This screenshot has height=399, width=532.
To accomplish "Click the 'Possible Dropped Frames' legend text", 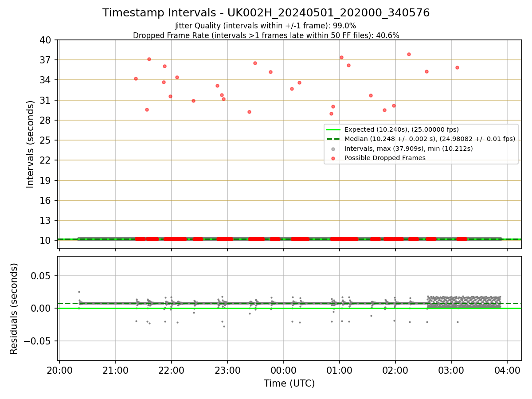I will point(385,158).
